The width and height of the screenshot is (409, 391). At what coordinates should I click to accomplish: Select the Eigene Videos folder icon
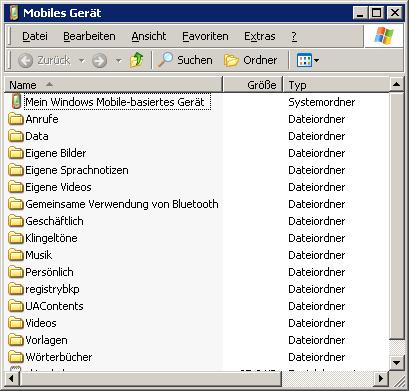tap(16, 187)
